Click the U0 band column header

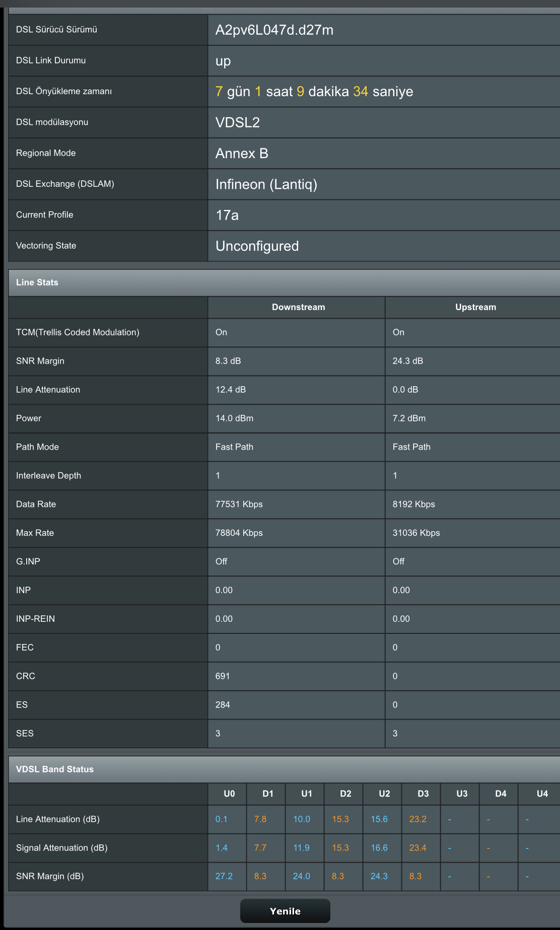click(x=229, y=794)
